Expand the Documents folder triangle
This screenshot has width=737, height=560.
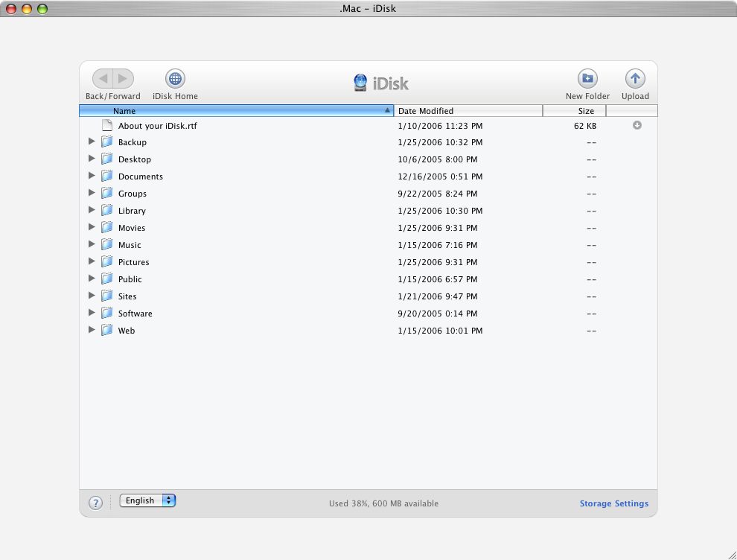(92, 176)
